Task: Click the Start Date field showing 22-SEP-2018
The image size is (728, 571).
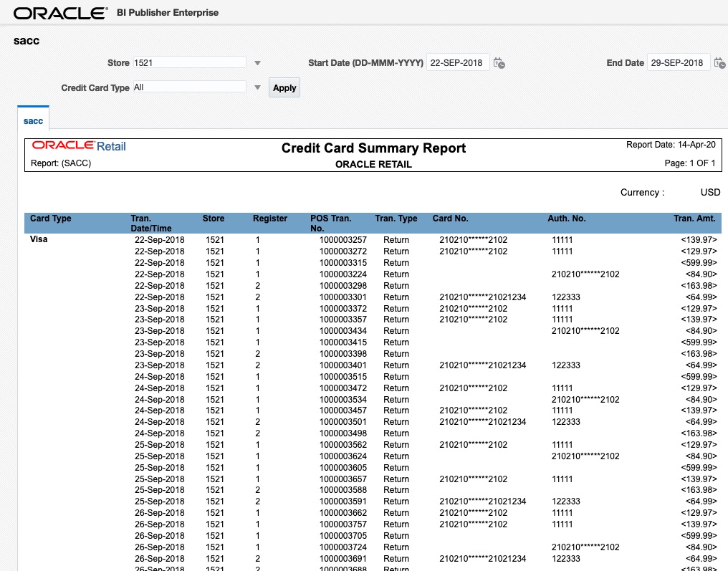Action: [456, 62]
